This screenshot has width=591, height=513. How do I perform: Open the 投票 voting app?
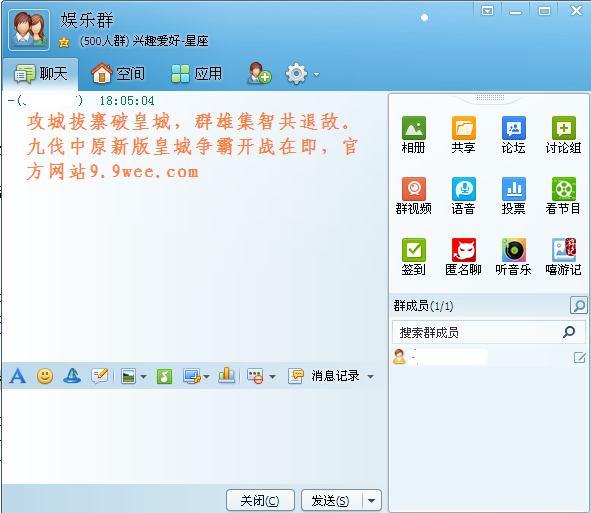click(513, 196)
